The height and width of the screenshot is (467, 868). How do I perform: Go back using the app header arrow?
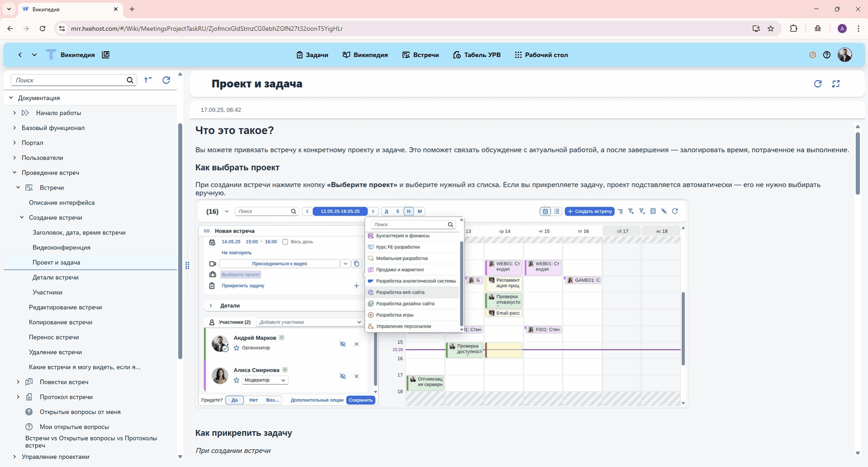pos(20,55)
